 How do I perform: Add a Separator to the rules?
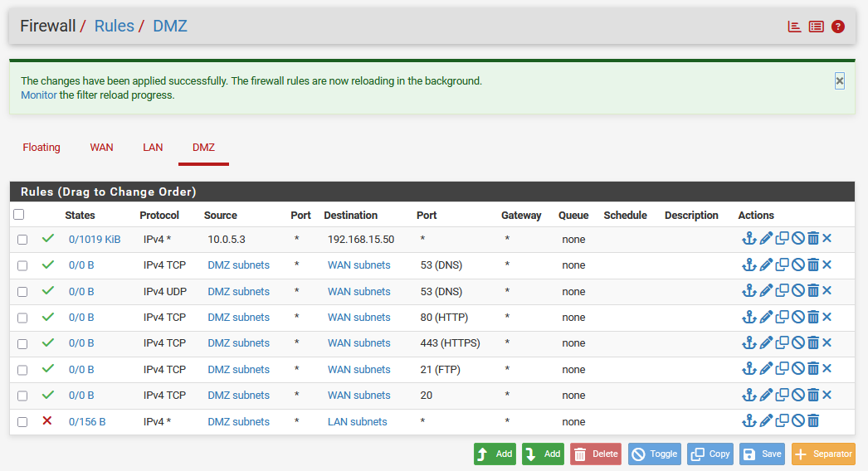click(x=823, y=454)
